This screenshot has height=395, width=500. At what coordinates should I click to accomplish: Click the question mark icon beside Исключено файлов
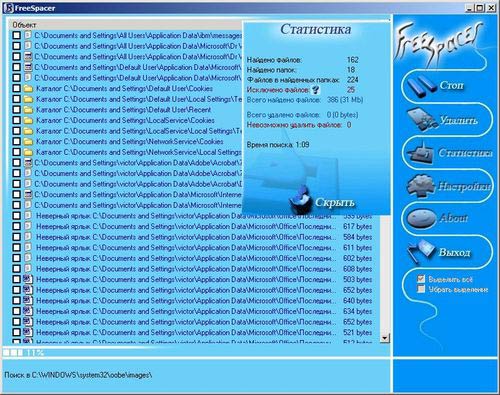click(315, 90)
